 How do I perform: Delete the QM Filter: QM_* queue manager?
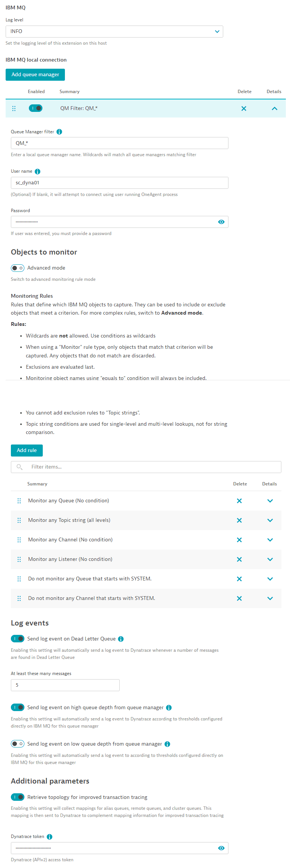pos(244,108)
